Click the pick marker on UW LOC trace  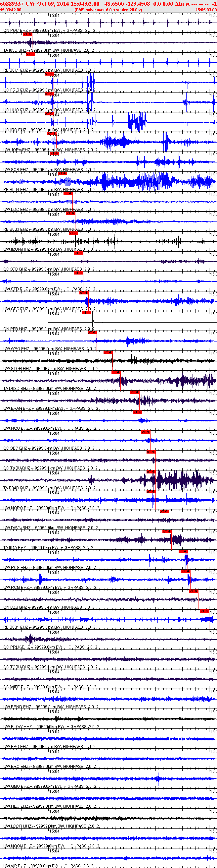[x=68, y=193]
